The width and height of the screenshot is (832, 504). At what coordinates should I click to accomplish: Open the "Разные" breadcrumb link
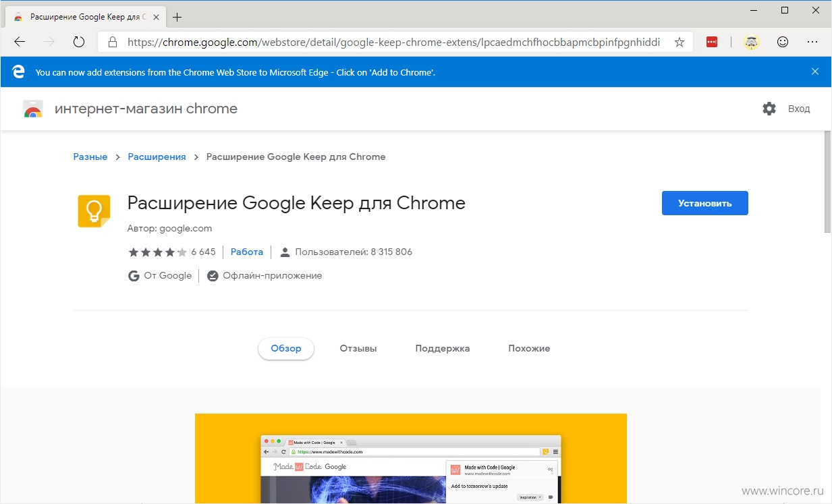pyautogui.click(x=90, y=157)
